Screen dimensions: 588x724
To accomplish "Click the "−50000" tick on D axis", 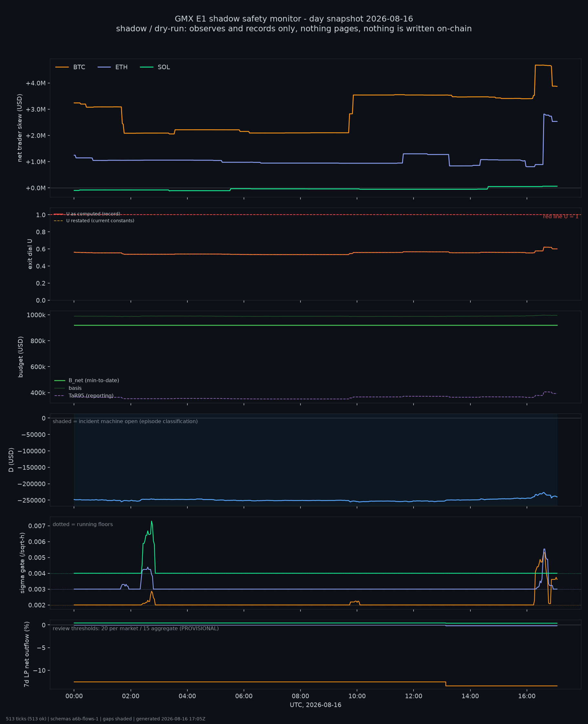I will [33, 435].
